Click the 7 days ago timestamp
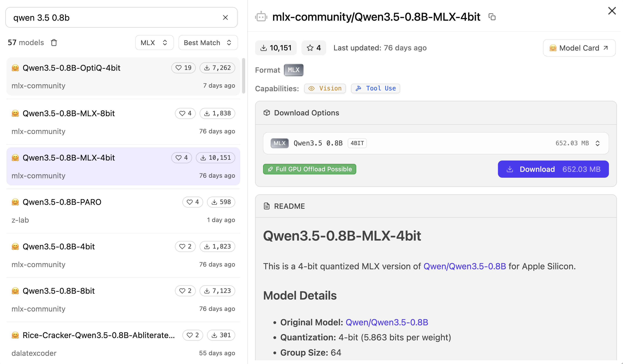Viewport: 623px width, 364px height. 219,86
